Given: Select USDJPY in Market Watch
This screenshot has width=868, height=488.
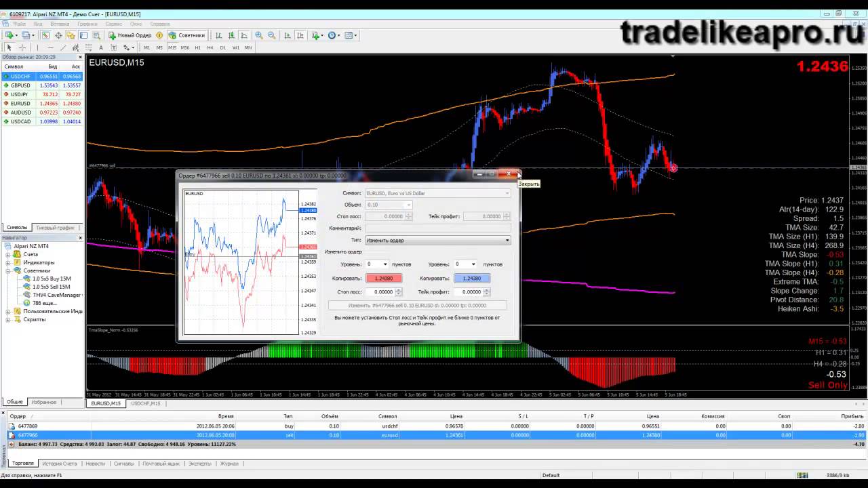Looking at the screenshot, I should coord(41,94).
